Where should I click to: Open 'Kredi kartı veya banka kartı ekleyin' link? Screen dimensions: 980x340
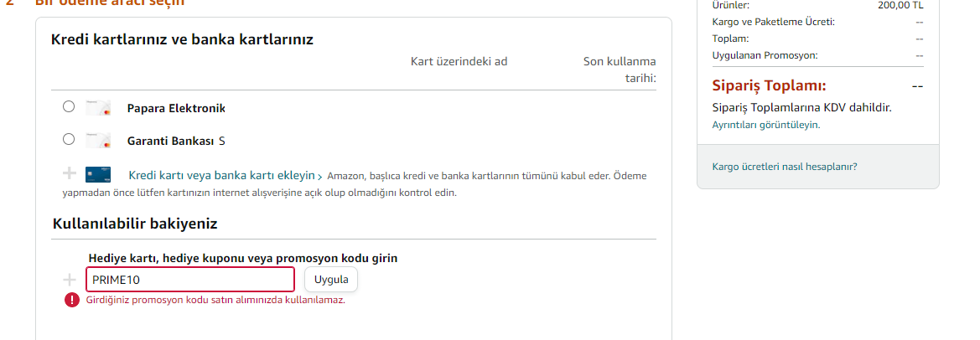tap(221, 176)
